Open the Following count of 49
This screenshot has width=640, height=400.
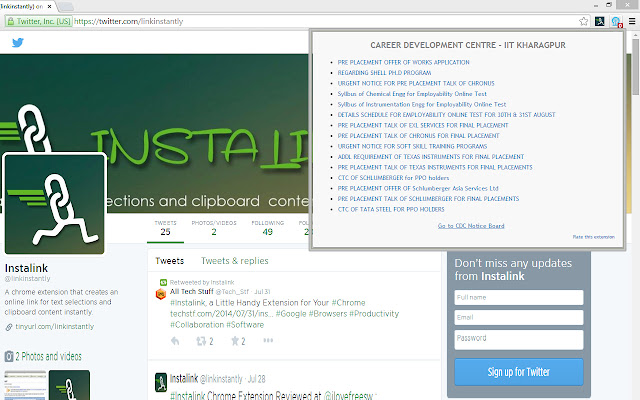[267, 227]
